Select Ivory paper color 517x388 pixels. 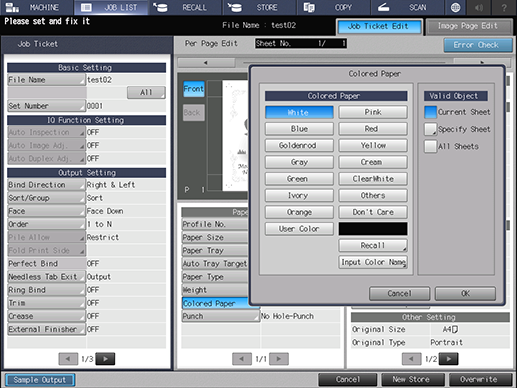pos(299,196)
